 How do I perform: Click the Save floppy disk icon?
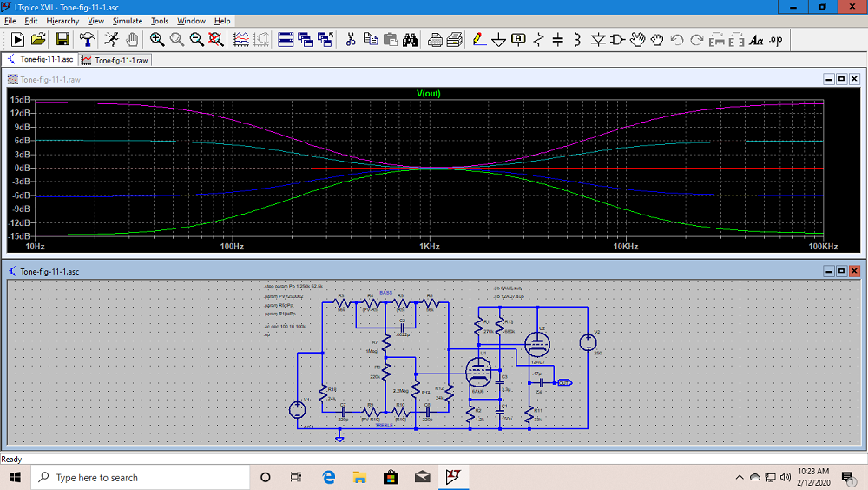[x=62, y=39]
